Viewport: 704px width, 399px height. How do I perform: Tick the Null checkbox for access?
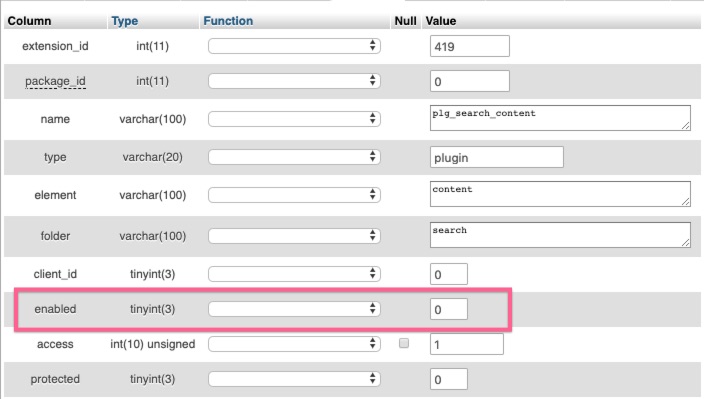[404, 343]
